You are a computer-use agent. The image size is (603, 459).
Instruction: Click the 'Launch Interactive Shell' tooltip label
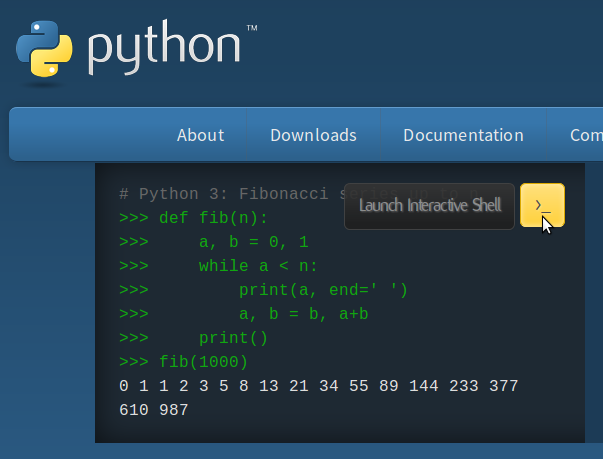430,206
